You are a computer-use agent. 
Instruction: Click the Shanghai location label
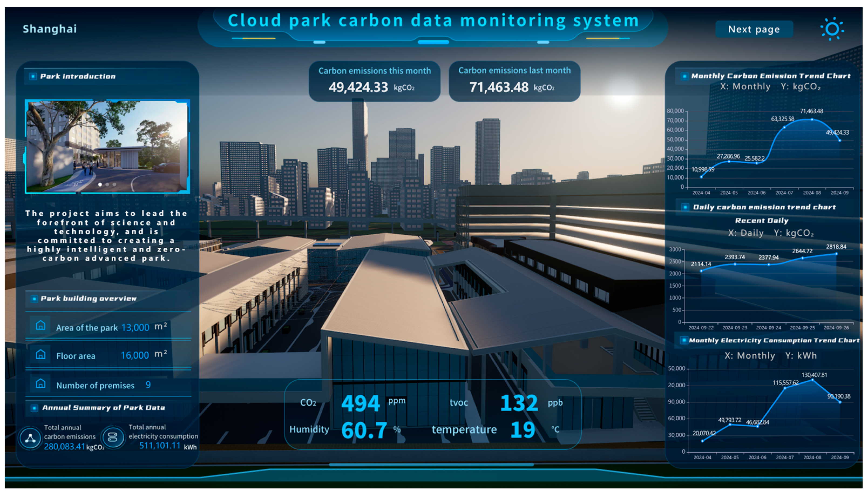pyautogui.click(x=50, y=29)
